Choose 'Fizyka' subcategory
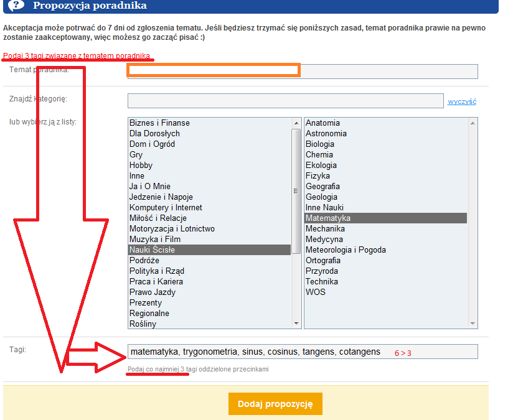This screenshot has height=420, width=513. pyautogui.click(x=318, y=176)
